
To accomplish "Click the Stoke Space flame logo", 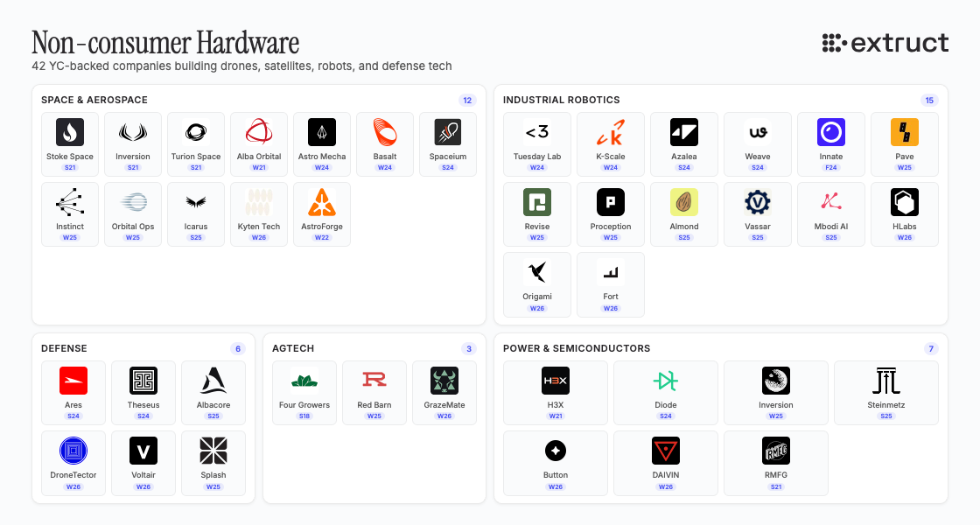I will coord(70,132).
